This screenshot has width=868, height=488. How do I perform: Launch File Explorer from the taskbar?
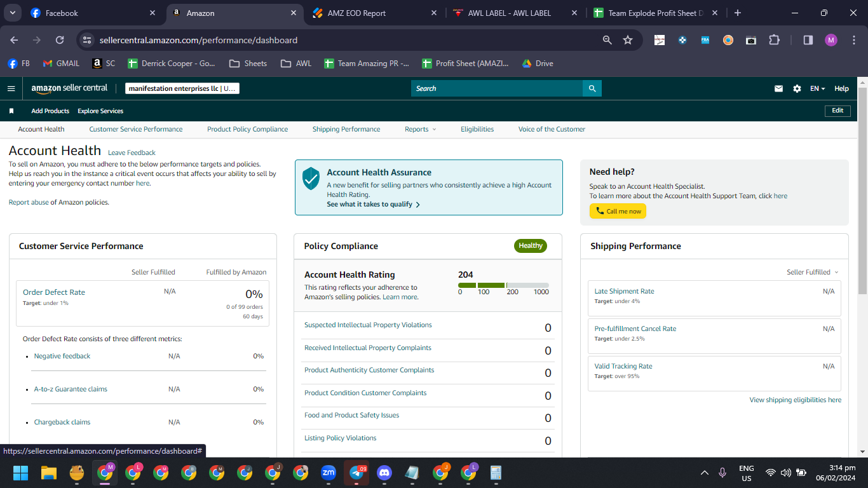tap(49, 473)
